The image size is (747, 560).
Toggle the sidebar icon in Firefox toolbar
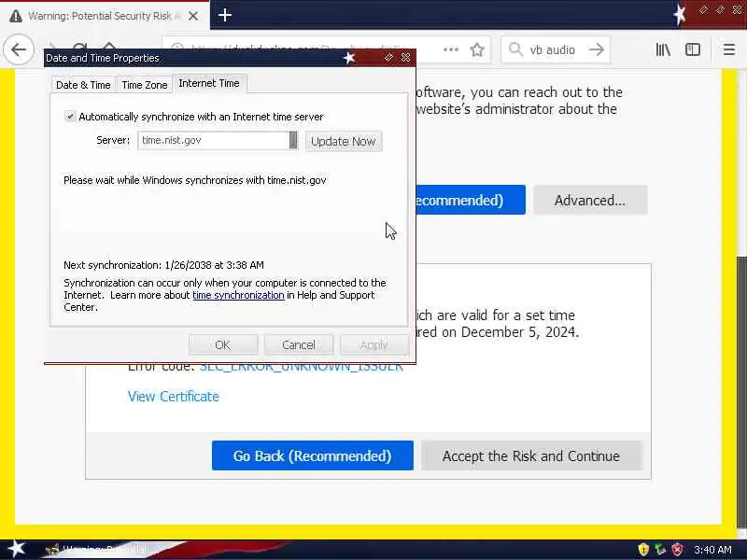(693, 49)
